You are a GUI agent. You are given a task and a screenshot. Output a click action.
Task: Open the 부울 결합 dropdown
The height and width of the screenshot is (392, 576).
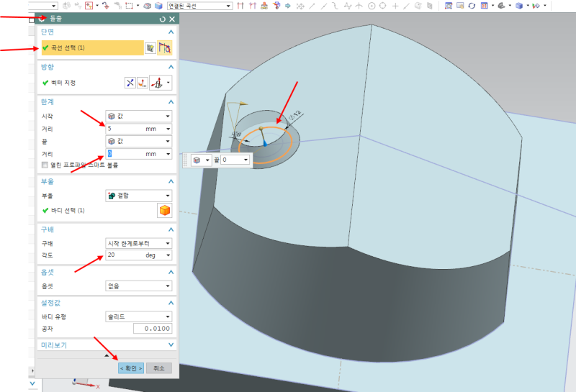point(138,195)
